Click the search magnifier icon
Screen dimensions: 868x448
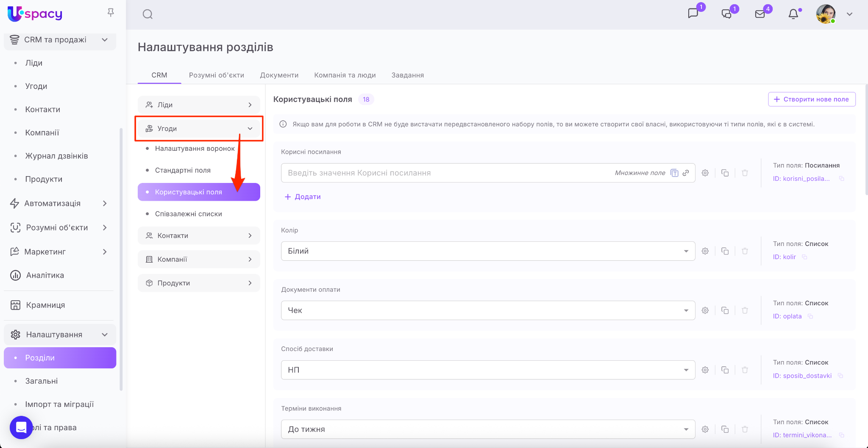(x=147, y=14)
